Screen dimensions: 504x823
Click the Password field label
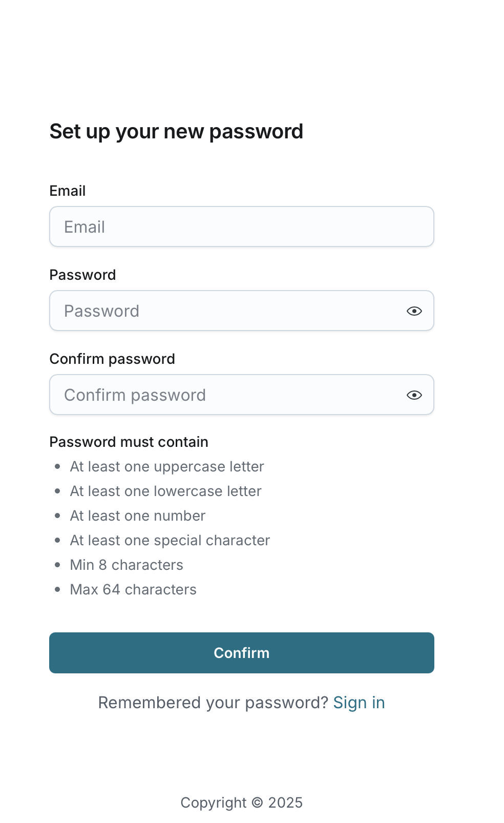click(x=82, y=275)
